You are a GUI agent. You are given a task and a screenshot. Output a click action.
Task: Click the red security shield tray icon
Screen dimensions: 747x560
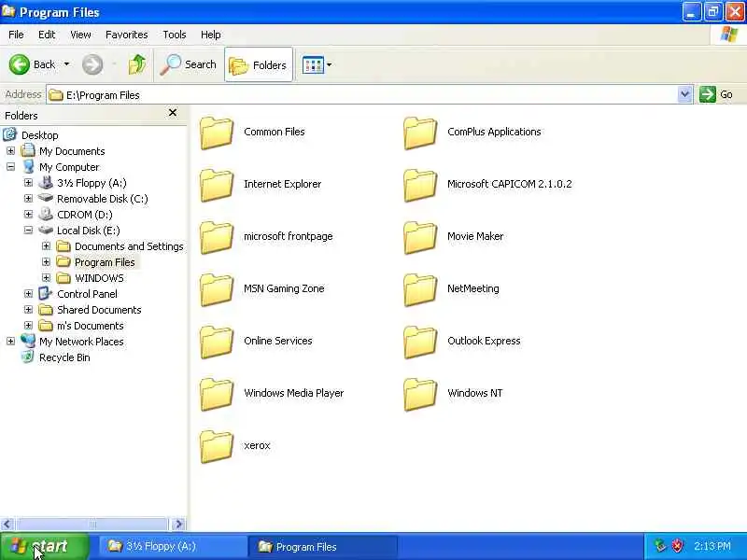point(677,546)
